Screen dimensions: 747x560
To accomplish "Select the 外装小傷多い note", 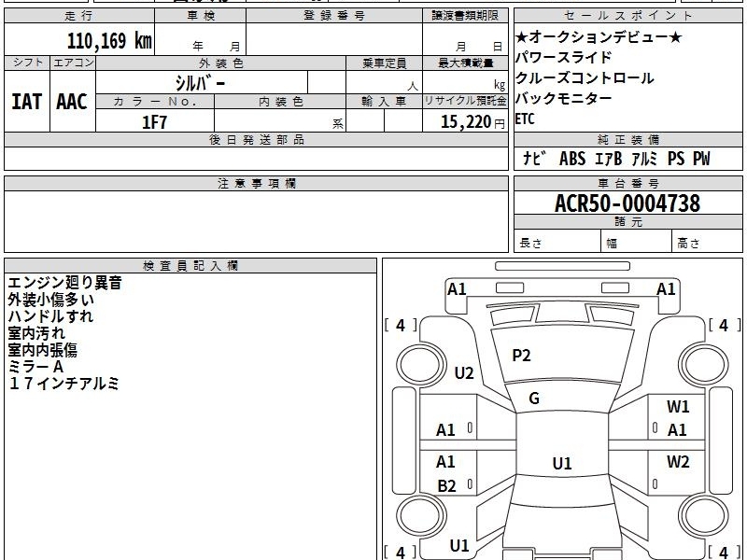I will (50, 300).
